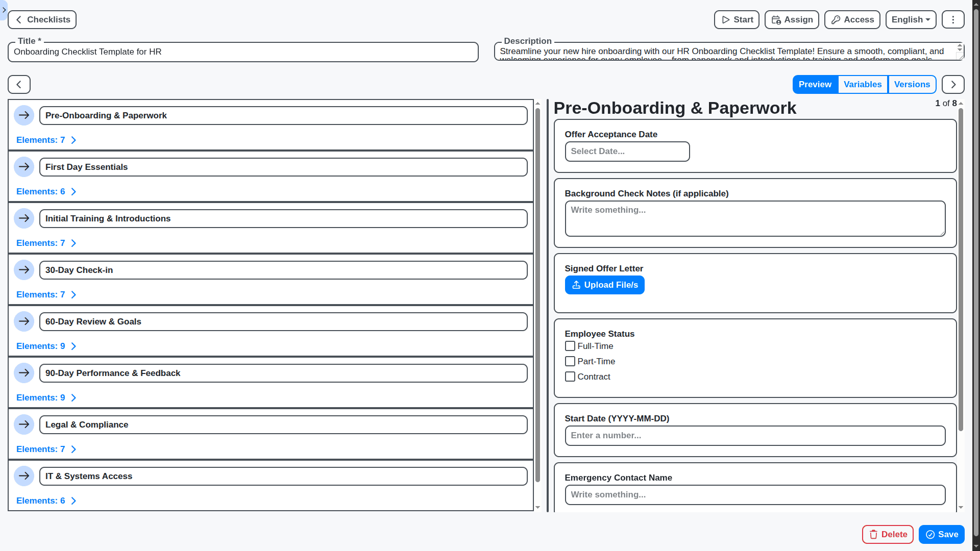Open the Assign dialog via its icon
The image size is (980, 551).
pos(776,19)
